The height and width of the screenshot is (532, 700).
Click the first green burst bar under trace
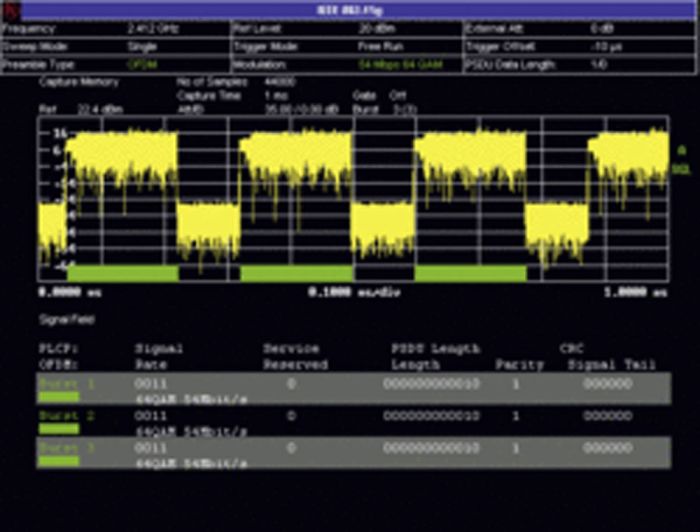123,274
